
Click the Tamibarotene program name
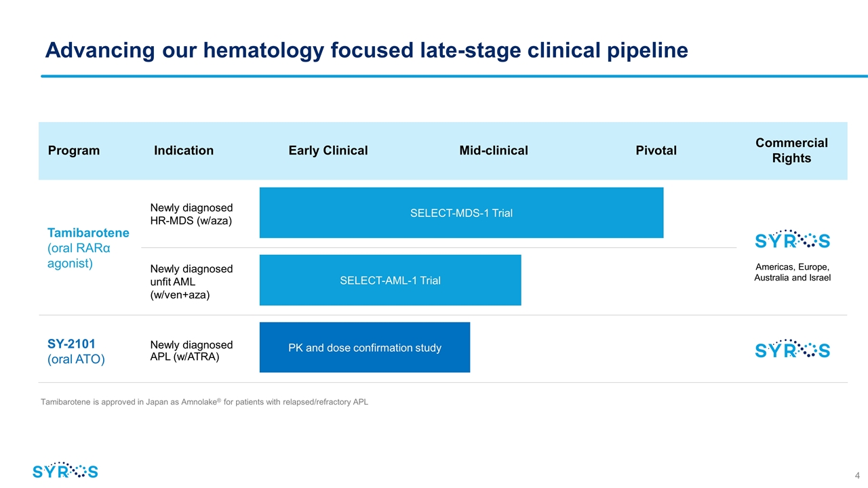pyautogui.click(x=88, y=232)
